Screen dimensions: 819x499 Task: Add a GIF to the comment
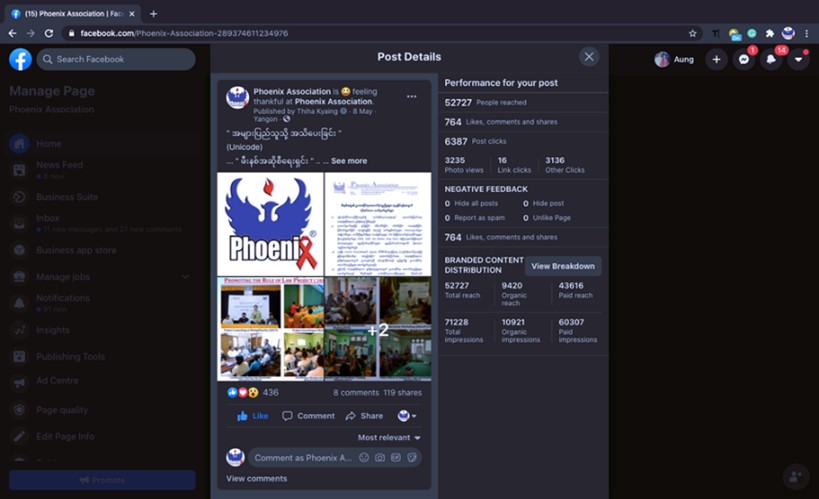[x=396, y=458]
